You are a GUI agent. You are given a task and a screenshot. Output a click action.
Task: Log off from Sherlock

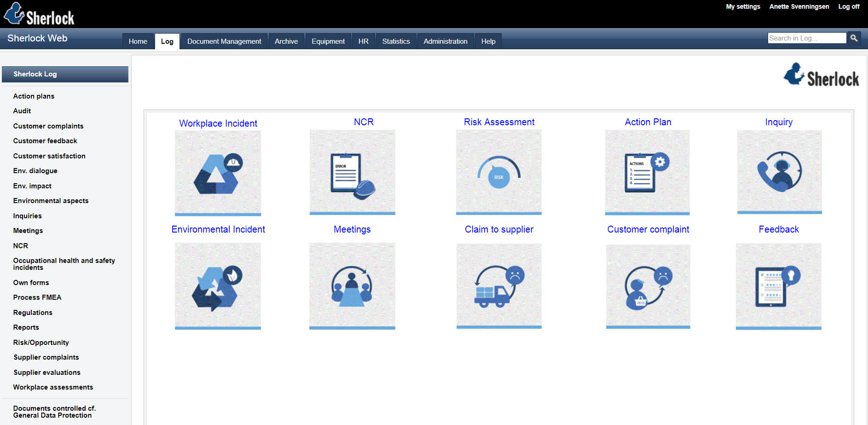(849, 6)
